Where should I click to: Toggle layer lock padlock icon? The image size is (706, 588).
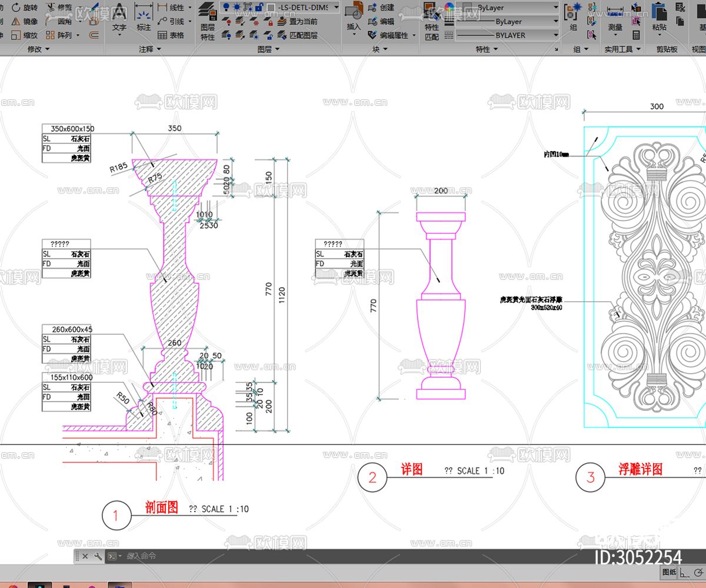coord(259,8)
